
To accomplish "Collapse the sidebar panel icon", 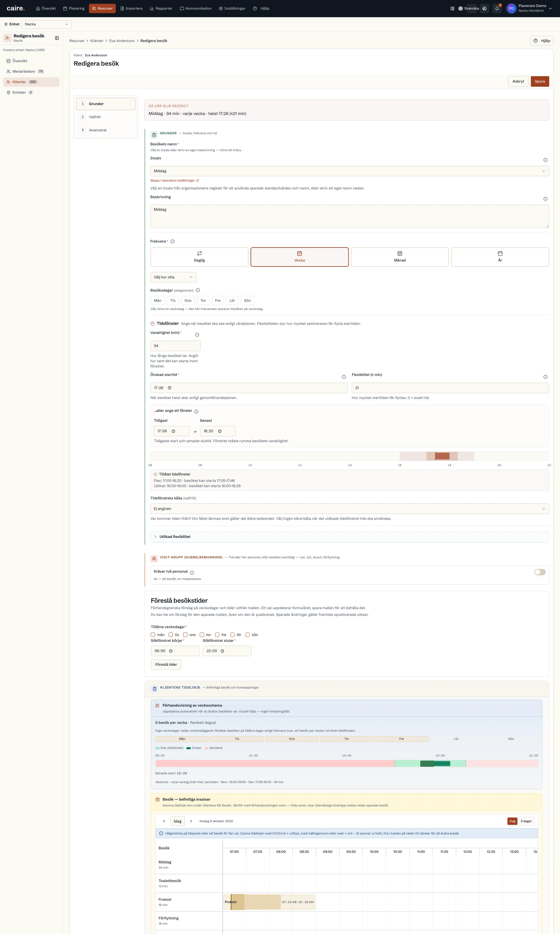I will (57, 38).
